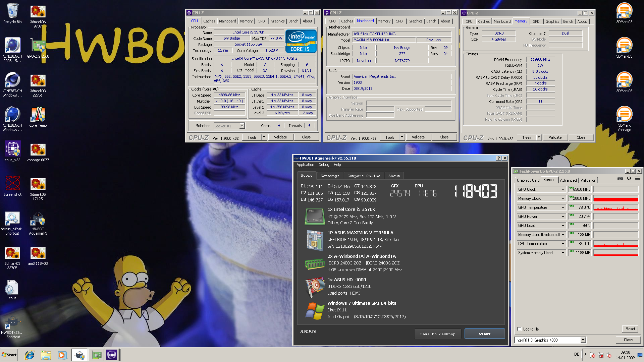Expand Tools arrow in CPU-Z Mainboard window

pyautogui.click(x=402, y=137)
